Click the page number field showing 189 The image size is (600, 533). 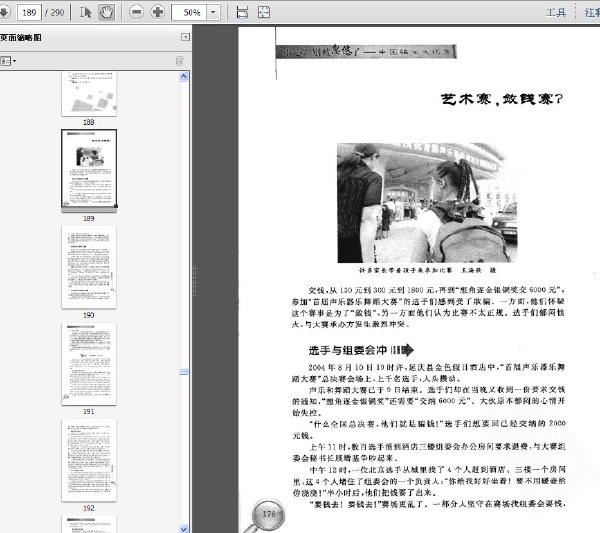click(29, 12)
